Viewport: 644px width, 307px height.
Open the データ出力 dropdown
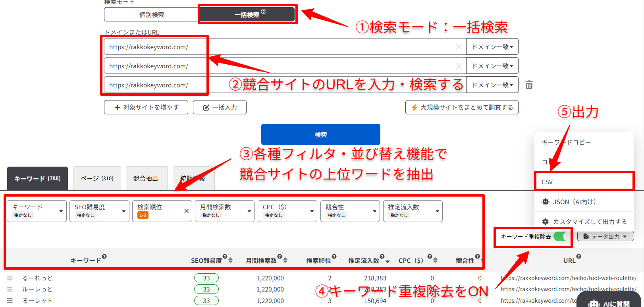pos(605,237)
